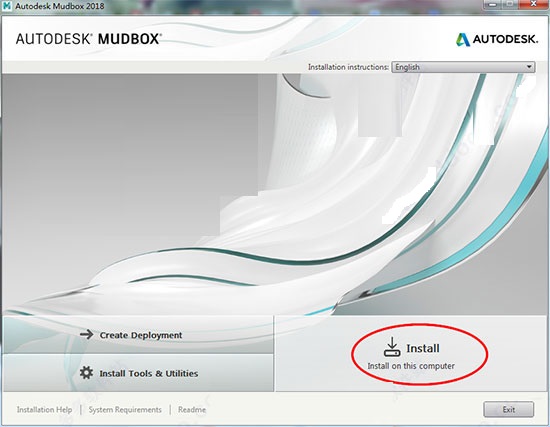Screen dimensions: 550x427
Task: Click the 'Installation instructions:' label
Action: coord(348,67)
